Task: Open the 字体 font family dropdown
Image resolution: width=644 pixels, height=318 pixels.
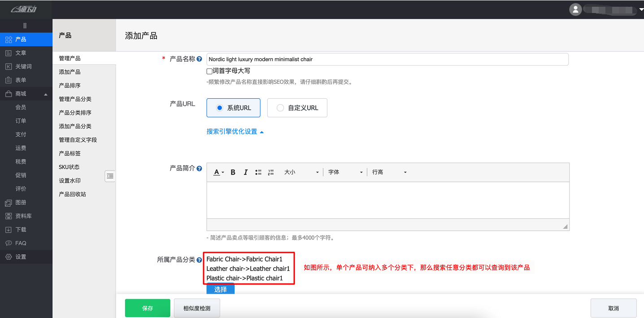Action: pos(345,172)
